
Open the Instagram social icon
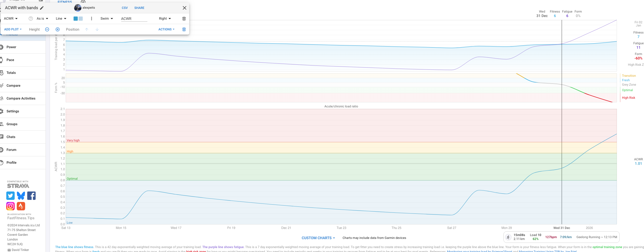point(10,206)
